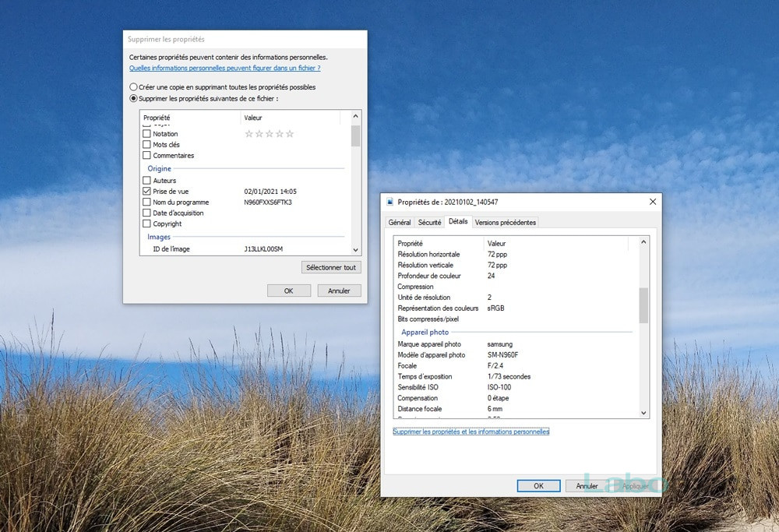779x532 pixels.
Task: Open the Versions précédentes tab
Action: [506, 223]
